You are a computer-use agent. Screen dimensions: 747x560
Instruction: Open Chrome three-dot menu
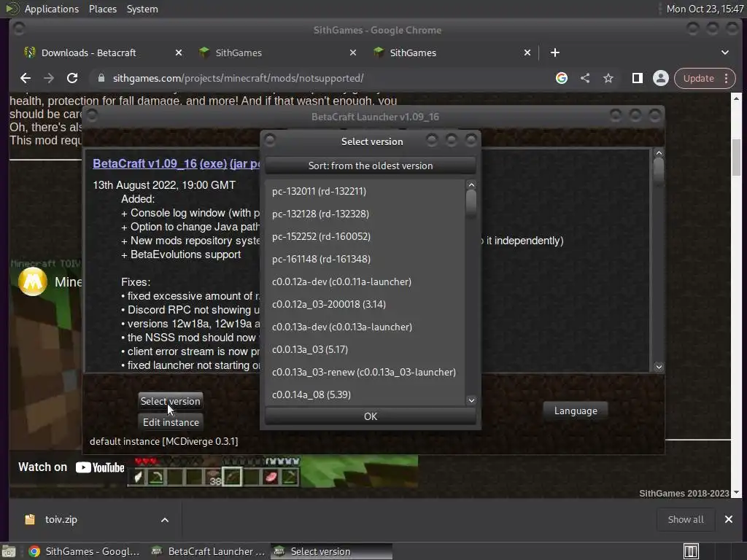pos(727,78)
